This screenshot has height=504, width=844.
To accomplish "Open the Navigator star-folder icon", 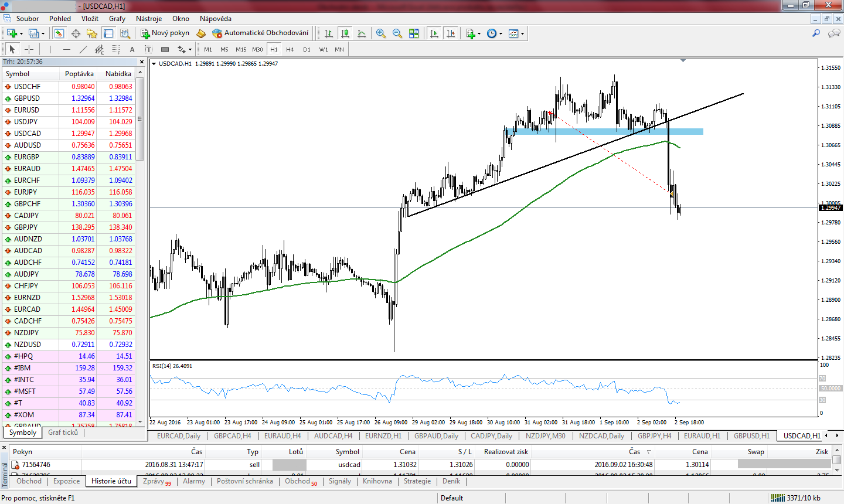I will [x=92, y=33].
